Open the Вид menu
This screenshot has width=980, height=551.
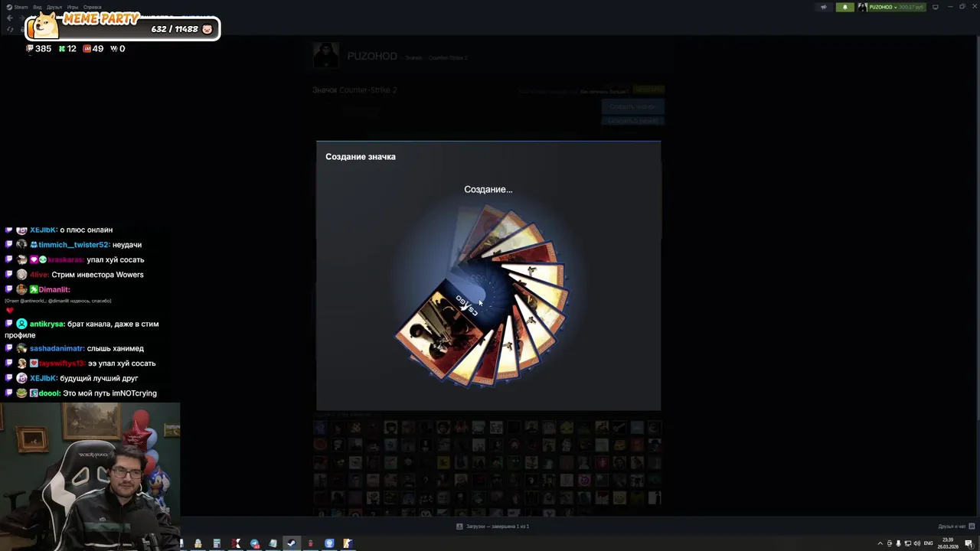point(37,7)
